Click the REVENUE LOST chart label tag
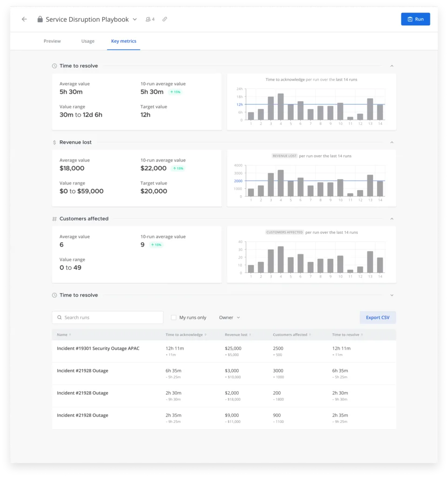 coord(284,156)
